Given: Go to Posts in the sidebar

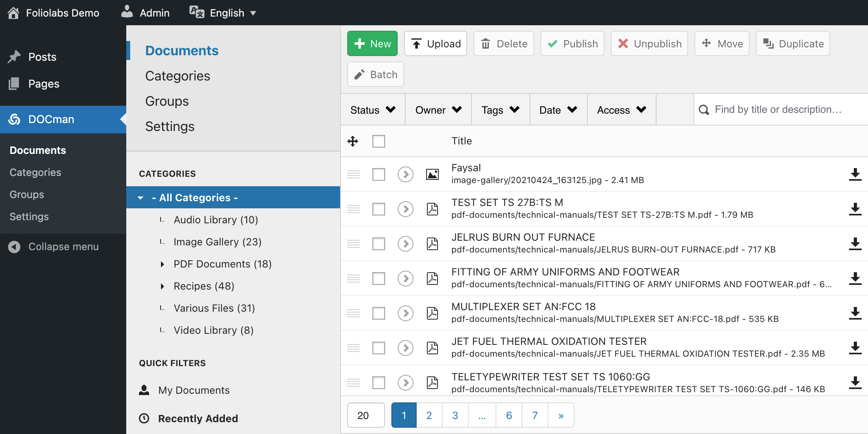Looking at the screenshot, I should coord(42,57).
